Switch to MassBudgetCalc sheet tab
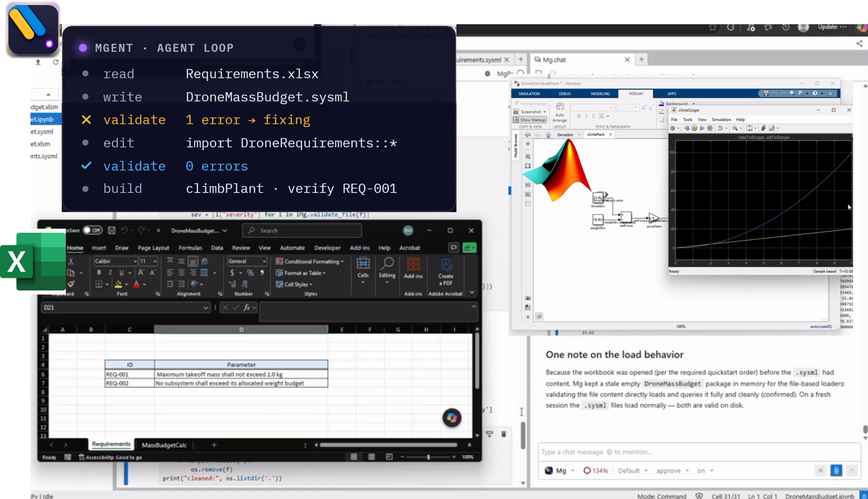 (x=164, y=445)
